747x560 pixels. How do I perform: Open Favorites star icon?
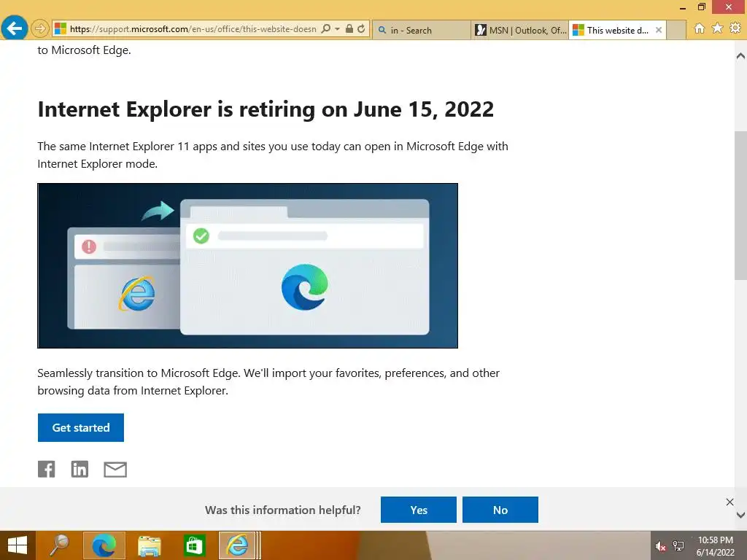718,28
